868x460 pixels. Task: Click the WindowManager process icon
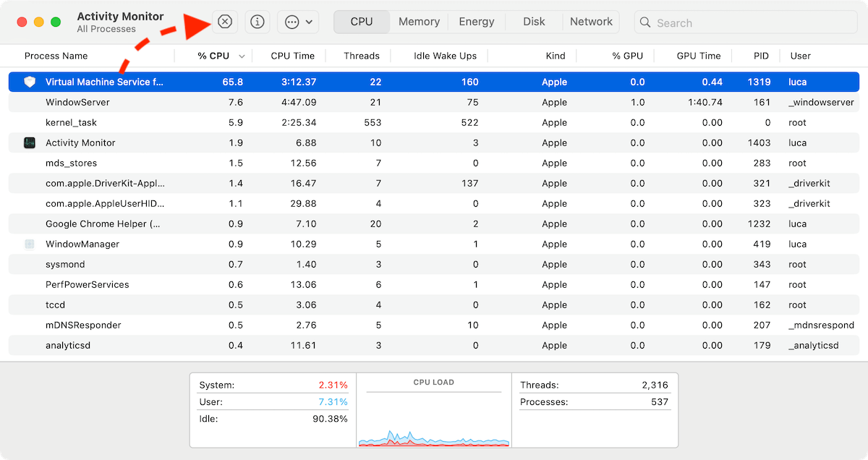[x=30, y=244]
